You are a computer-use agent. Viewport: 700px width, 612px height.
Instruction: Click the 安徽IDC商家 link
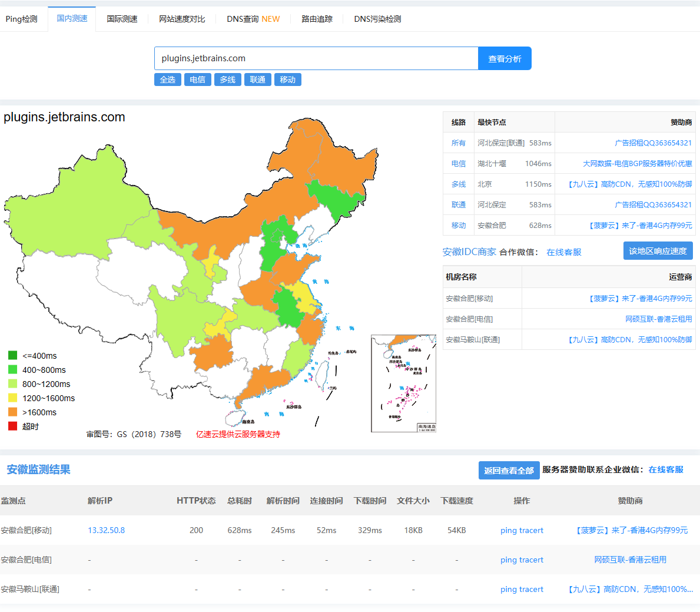[x=469, y=252]
